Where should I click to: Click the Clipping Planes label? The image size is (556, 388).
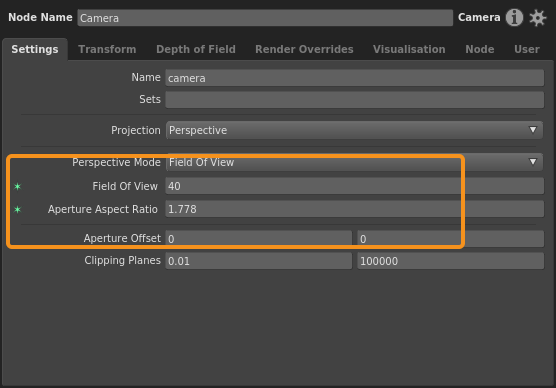pos(122,260)
